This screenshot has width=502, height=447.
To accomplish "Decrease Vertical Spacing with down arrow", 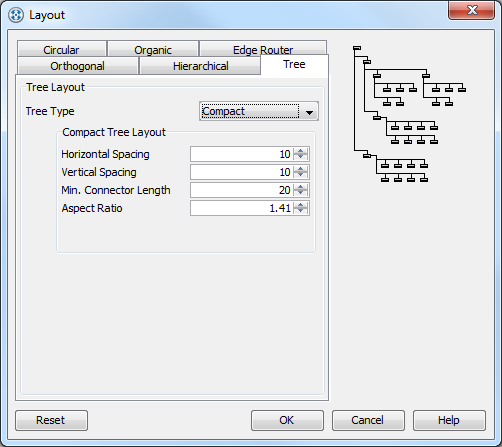I will (301, 175).
